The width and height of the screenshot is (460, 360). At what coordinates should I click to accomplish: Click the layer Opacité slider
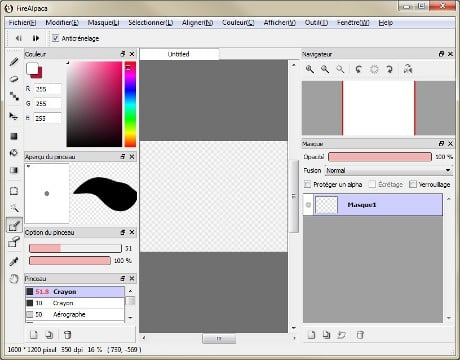pyautogui.click(x=380, y=157)
